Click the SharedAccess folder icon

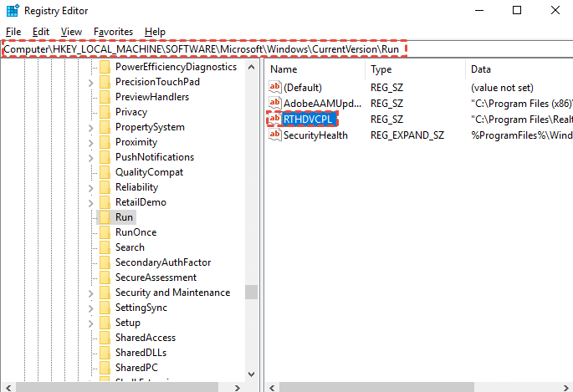pyautogui.click(x=105, y=338)
